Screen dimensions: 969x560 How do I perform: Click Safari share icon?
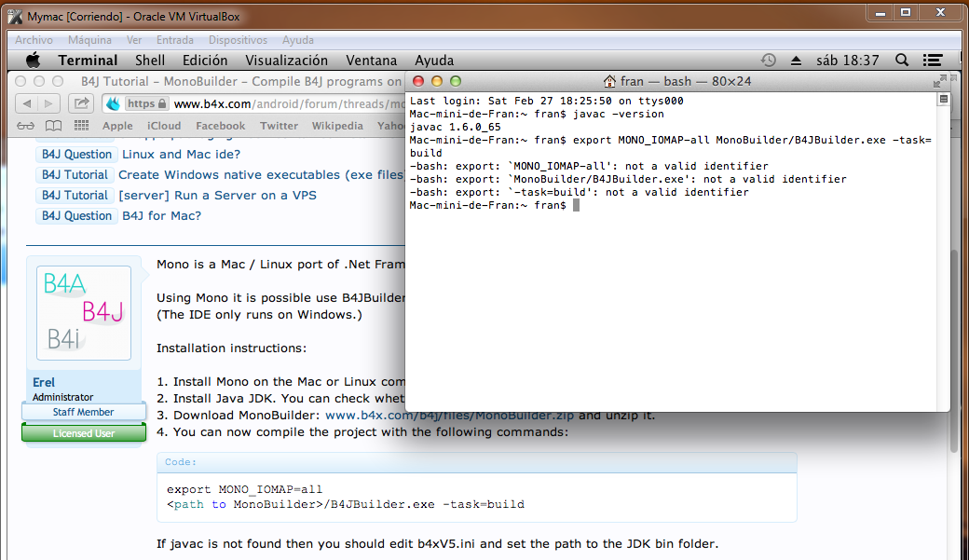[81, 103]
